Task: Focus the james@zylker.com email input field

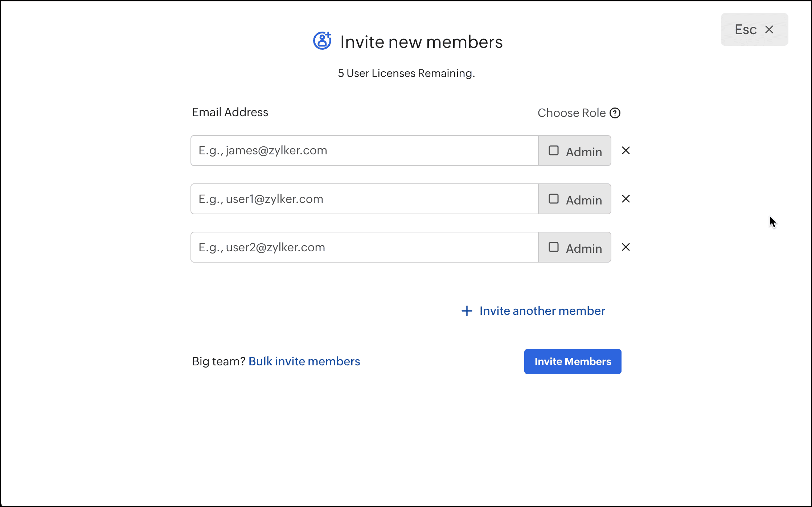Action: click(364, 151)
